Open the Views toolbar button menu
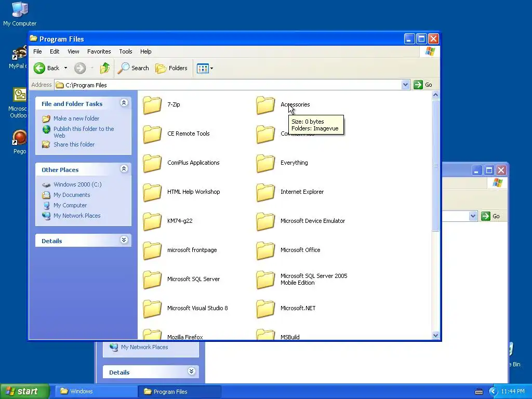The height and width of the screenshot is (399, 532). tap(205, 68)
